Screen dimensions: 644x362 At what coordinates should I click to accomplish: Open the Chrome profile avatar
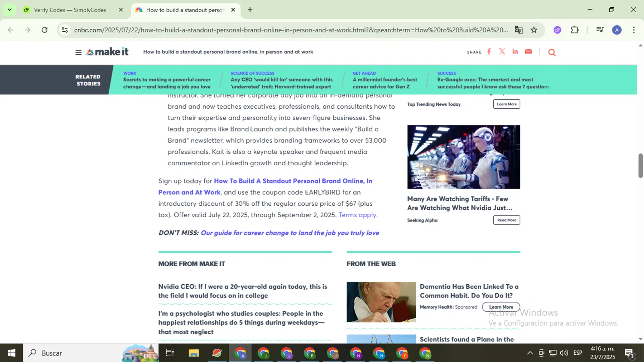tap(617, 30)
